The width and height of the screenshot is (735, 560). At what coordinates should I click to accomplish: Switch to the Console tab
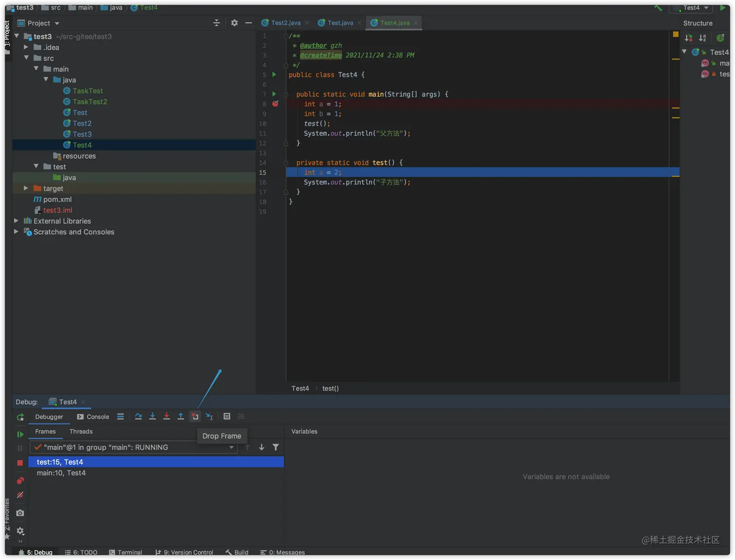coord(93,417)
